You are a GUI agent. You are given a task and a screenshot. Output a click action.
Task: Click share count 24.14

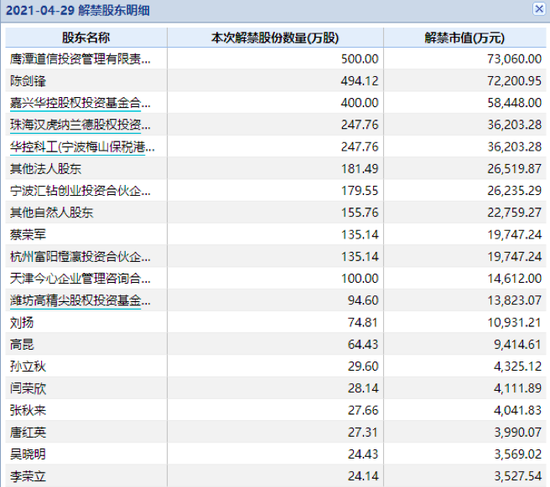pyautogui.click(x=363, y=476)
